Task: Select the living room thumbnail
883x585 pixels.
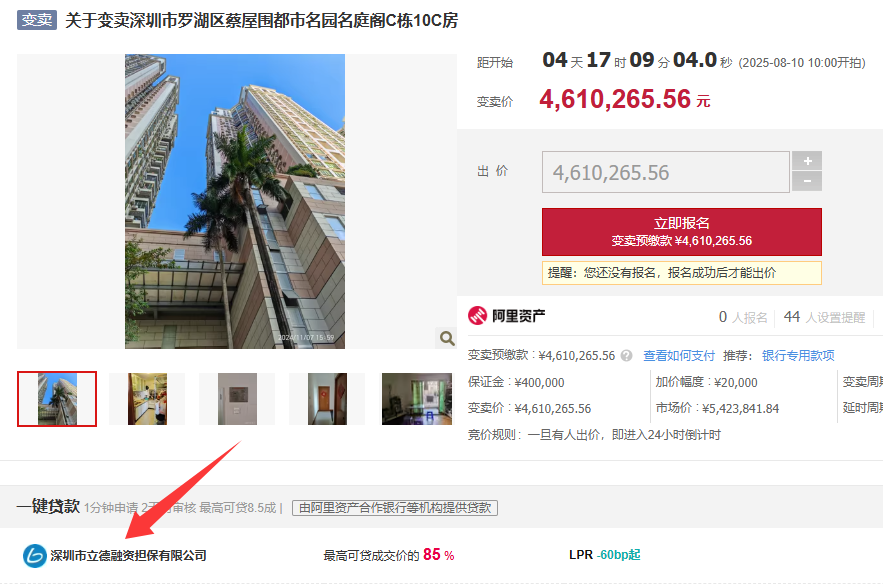Action: point(417,399)
